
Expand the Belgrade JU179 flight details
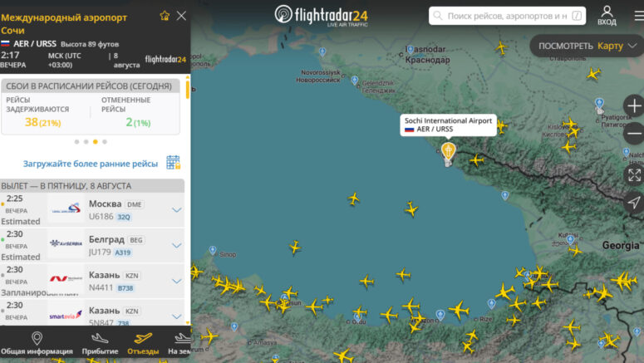point(177,246)
